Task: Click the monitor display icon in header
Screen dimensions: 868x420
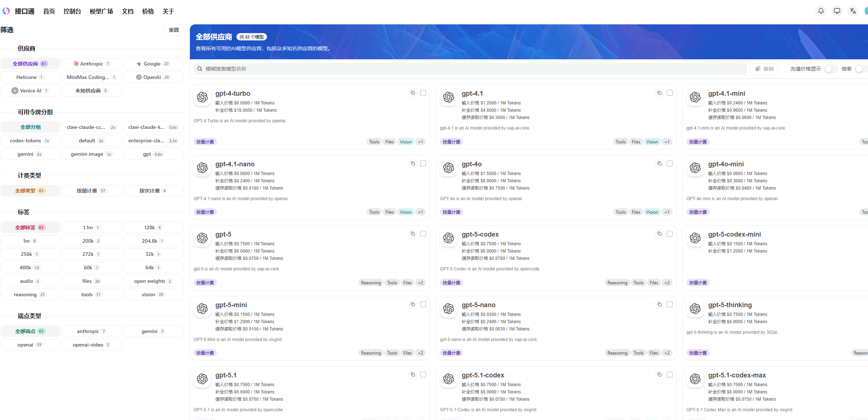Action: (837, 11)
